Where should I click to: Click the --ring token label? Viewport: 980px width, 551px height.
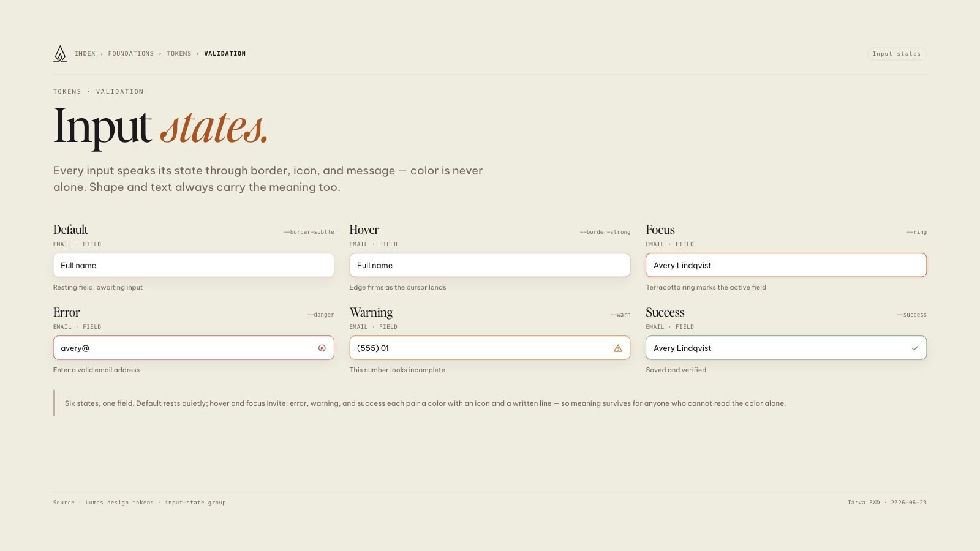917,232
